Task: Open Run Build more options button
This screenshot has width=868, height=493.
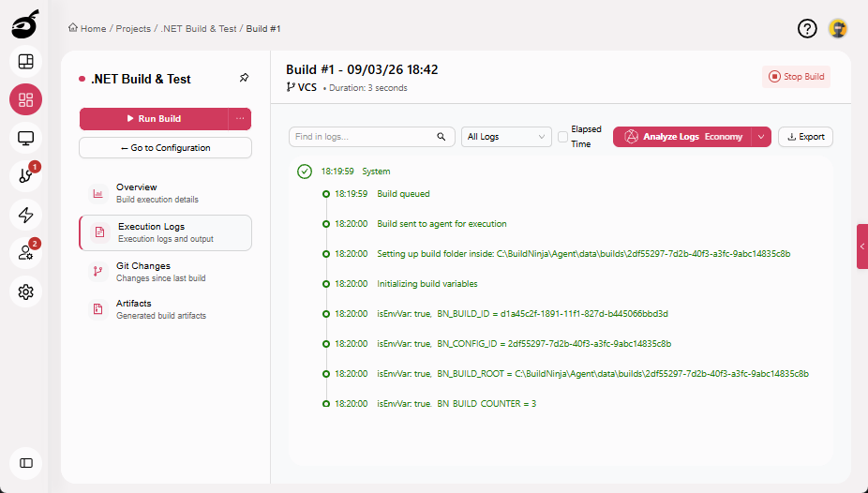Action: coord(240,118)
